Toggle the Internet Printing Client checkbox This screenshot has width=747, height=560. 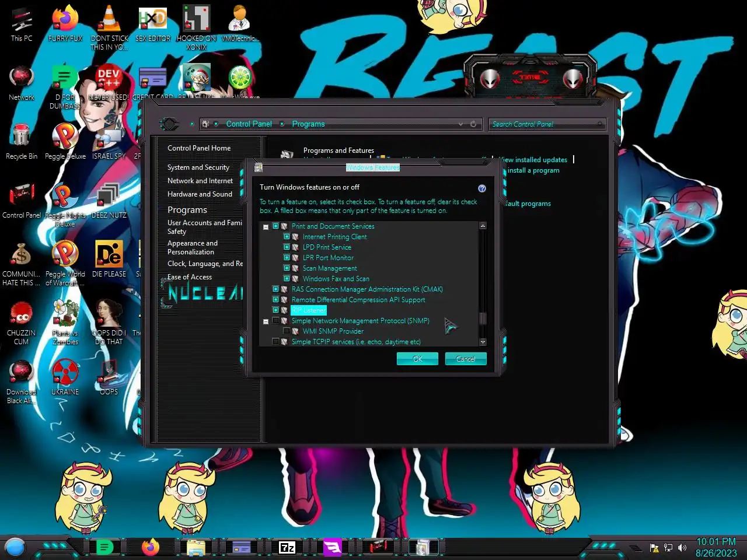click(x=287, y=236)
